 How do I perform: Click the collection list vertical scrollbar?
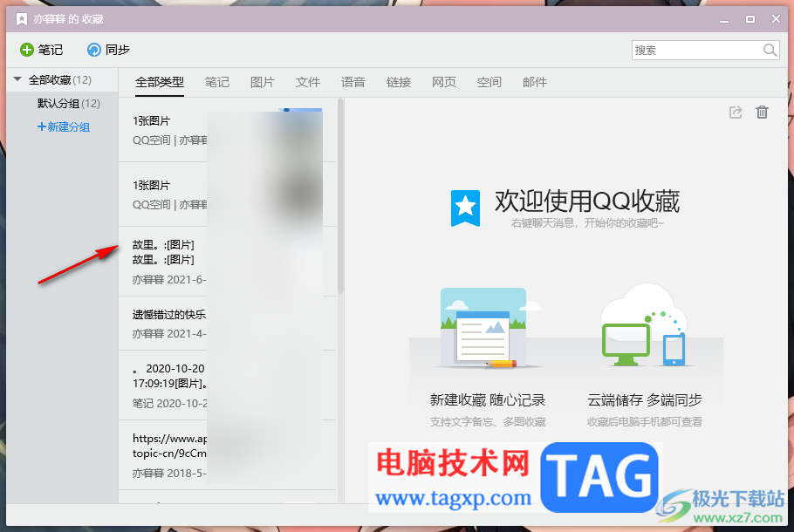341,196
